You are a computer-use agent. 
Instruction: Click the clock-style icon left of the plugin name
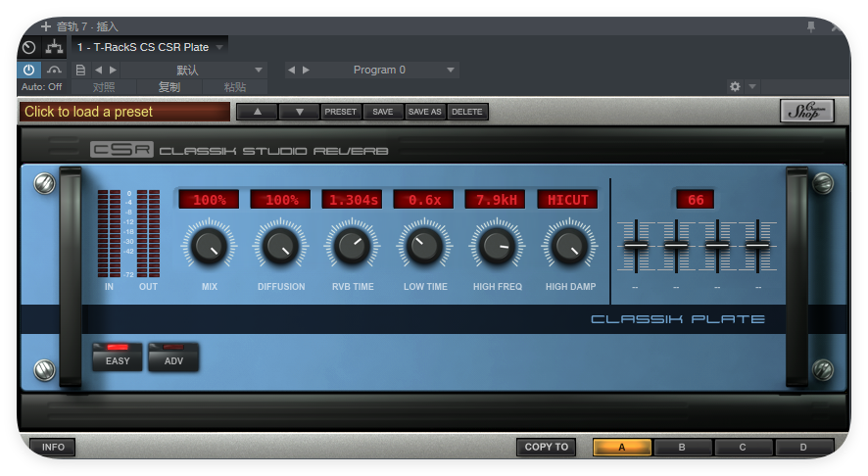point(29,48)
